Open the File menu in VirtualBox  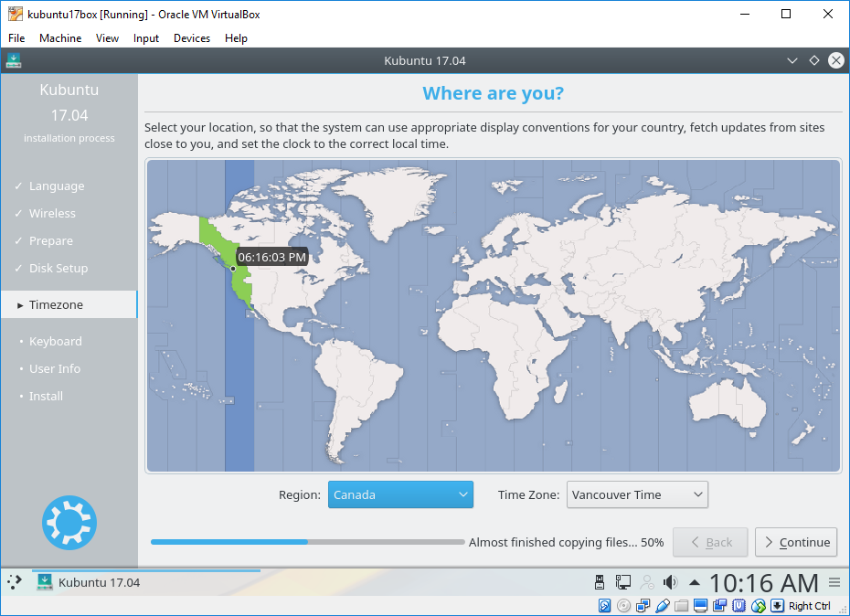16,38
